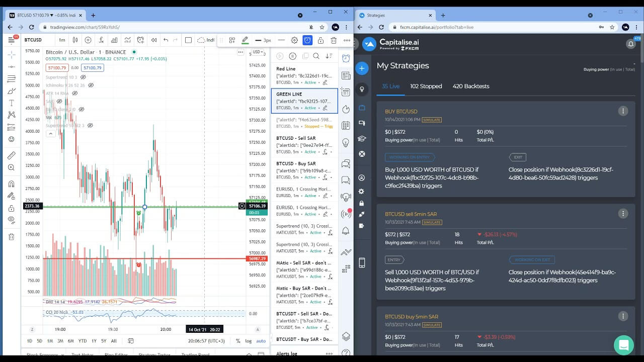Open the ideas lightbulb sidebar icon

pyautogui.click(x=346, y=143)
